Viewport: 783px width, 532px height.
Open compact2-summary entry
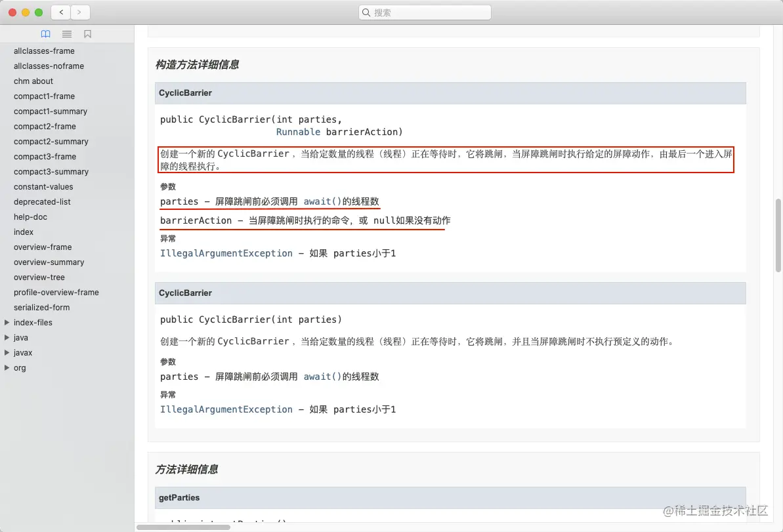point(51,141)
